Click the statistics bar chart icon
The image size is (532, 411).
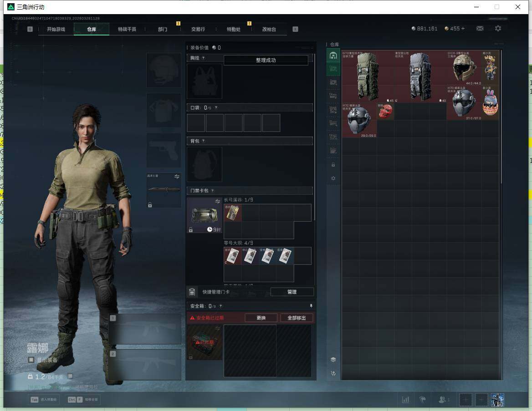[x=405, y=400]
